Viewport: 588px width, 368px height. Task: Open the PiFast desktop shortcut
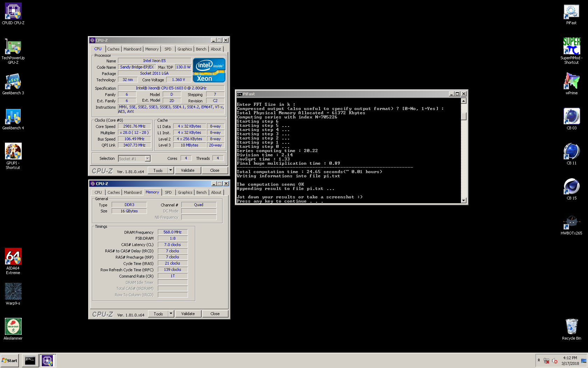coord(571,14)
